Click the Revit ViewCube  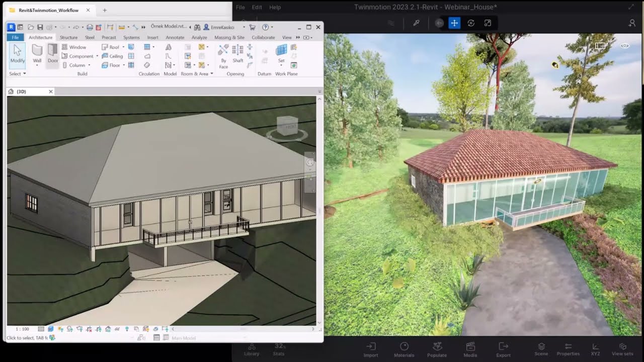click(287, 126)
